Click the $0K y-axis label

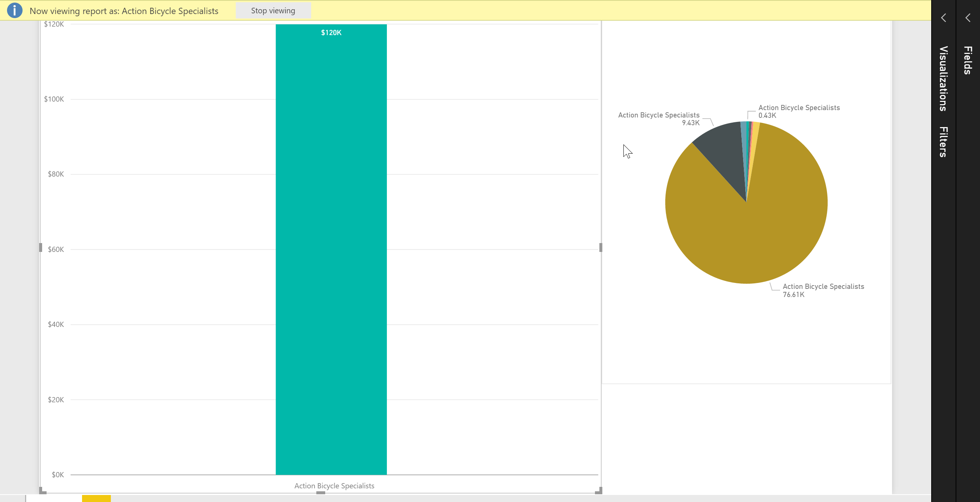[58, 475]
